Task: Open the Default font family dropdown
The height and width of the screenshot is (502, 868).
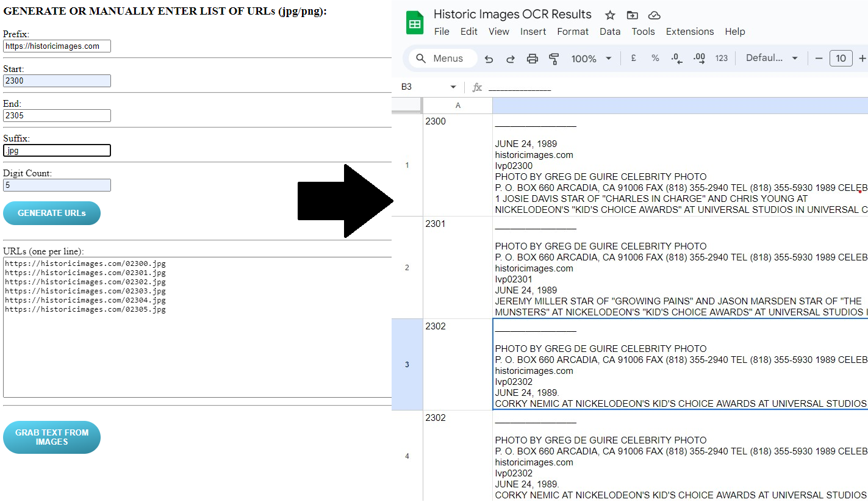Action: pos(772,59)
